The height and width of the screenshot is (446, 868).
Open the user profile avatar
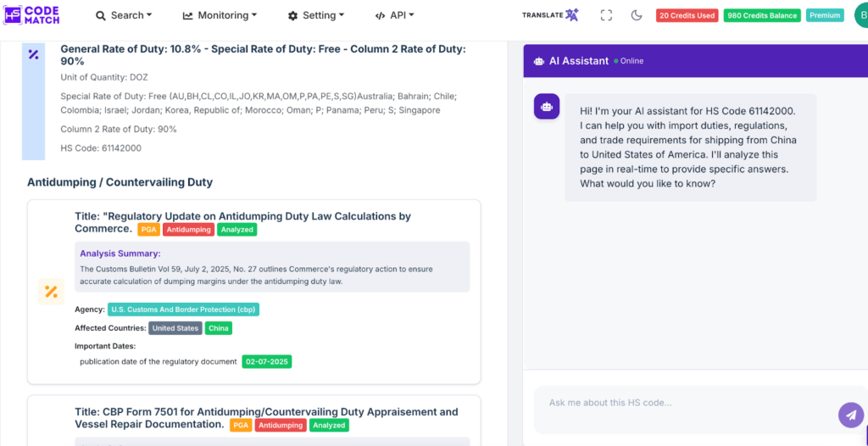coord(862,15)
